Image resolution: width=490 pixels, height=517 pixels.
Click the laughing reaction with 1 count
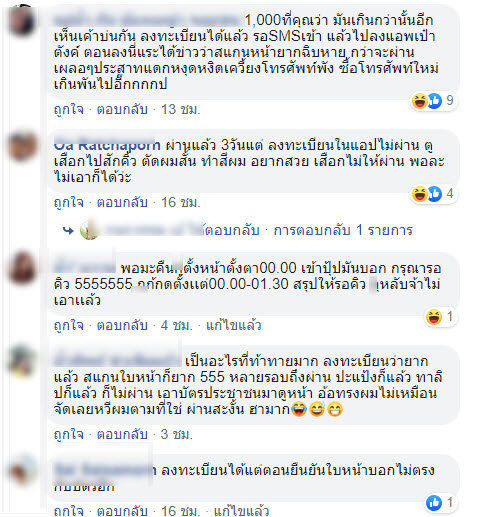(441, 317)
